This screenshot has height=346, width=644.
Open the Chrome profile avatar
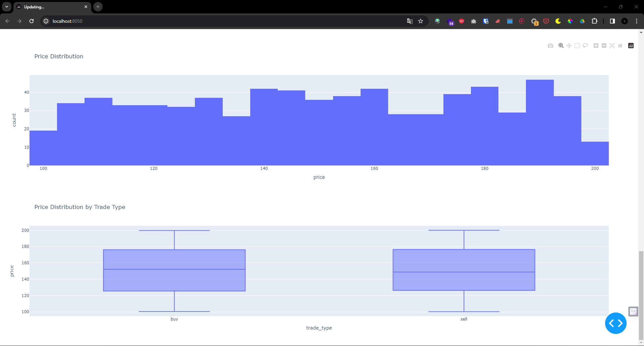pos(625,21)
